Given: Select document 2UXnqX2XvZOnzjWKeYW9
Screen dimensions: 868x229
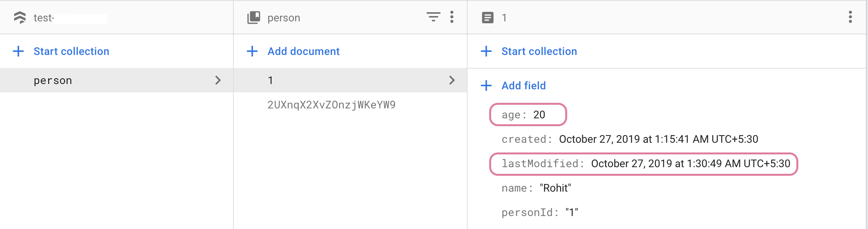Looking at the screenshot, I should [x=331, y=105].
